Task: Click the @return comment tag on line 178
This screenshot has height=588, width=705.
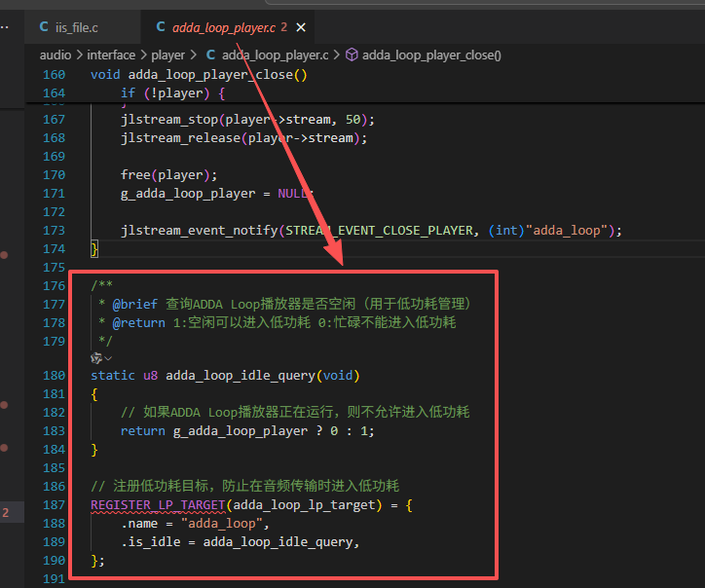Action: (x=138, y=323)
